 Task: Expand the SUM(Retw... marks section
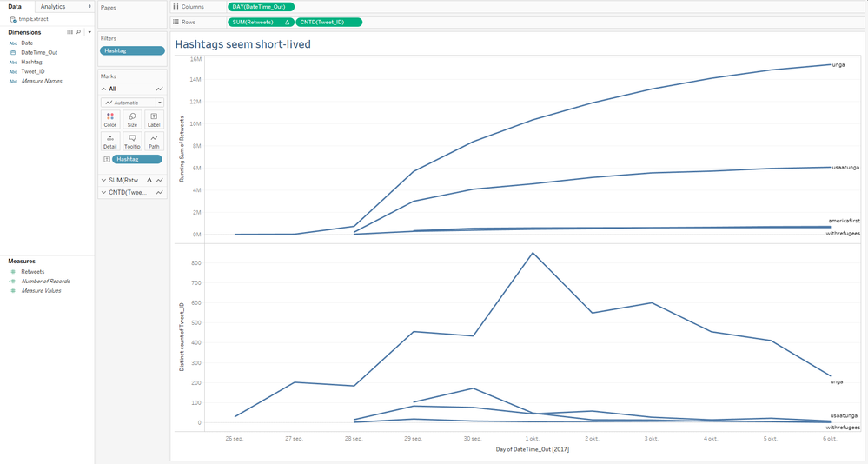(x=103, y=180)
